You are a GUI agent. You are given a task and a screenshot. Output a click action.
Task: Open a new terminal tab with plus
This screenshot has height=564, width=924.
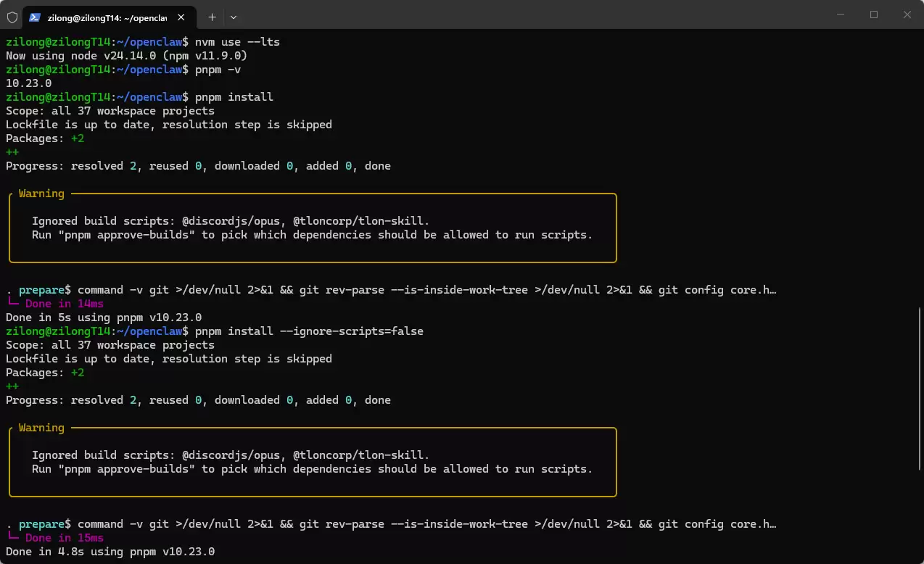tap(212, 17)
